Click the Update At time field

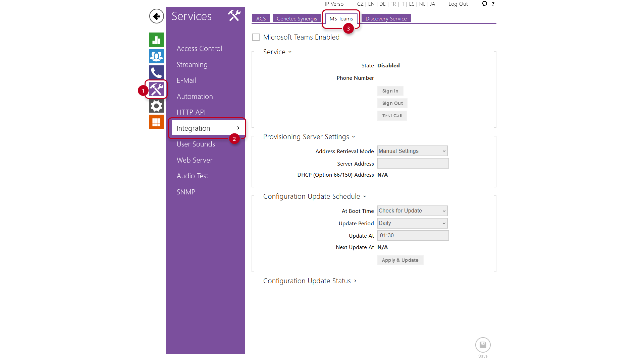point(413,236)
